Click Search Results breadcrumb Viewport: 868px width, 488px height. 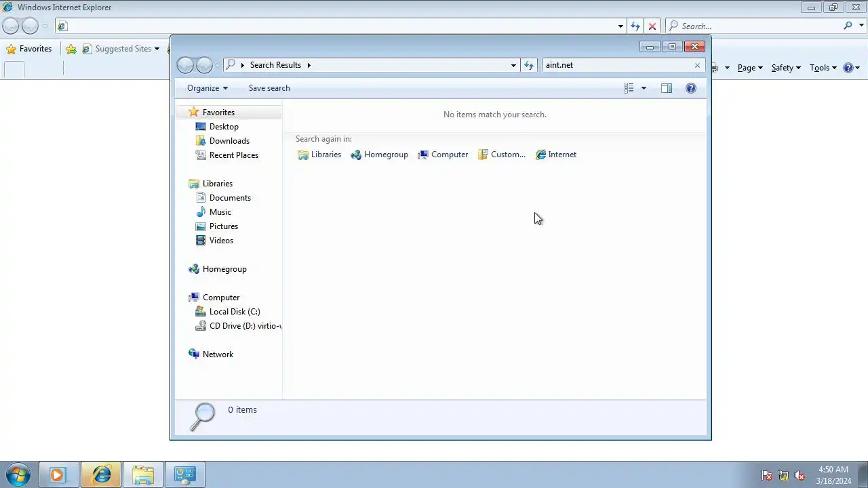[x=275, y=65]
